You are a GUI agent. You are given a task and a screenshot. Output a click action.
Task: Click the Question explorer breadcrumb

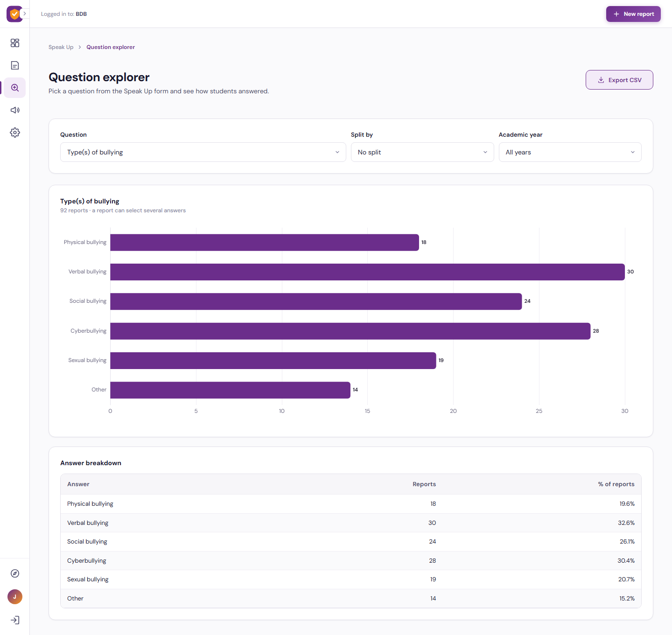(x=111, y=47)
